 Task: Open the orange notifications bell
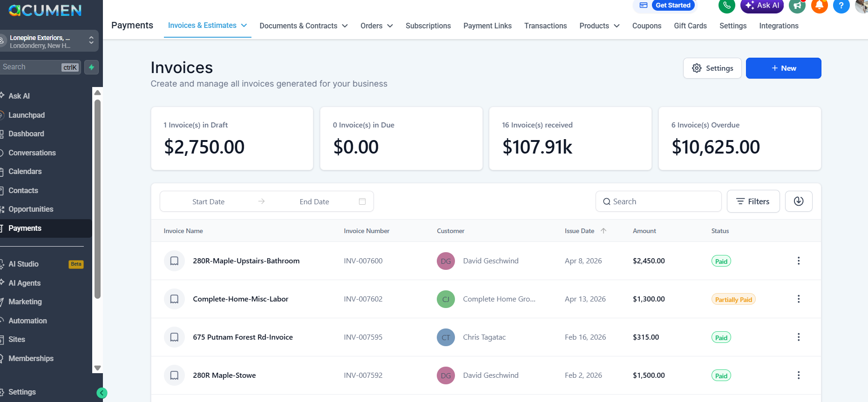click(819, 6)
